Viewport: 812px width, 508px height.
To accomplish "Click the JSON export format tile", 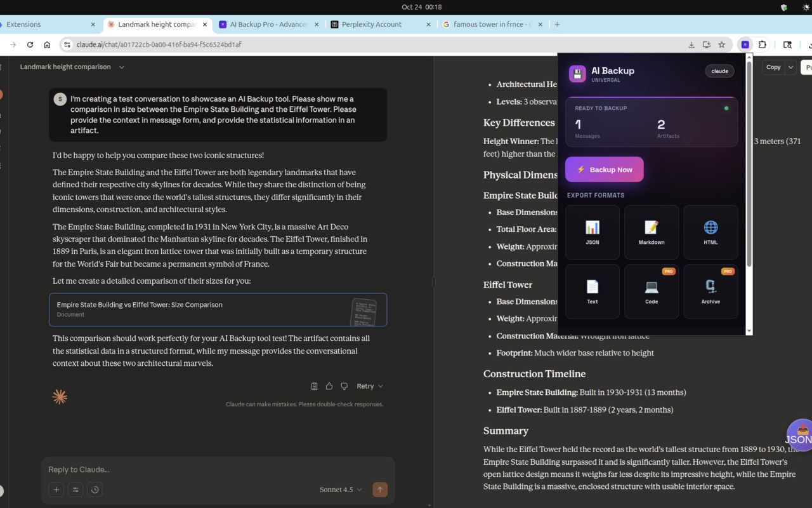I will pos(592,232).
